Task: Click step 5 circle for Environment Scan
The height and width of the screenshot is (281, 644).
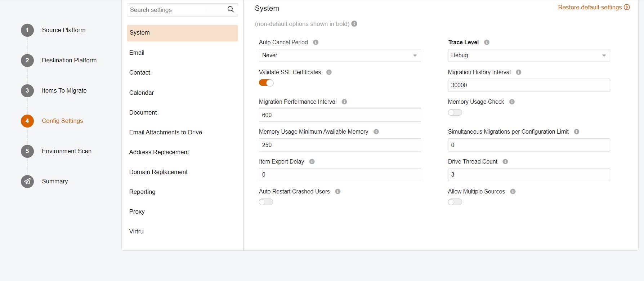Action: pos(27,151)
